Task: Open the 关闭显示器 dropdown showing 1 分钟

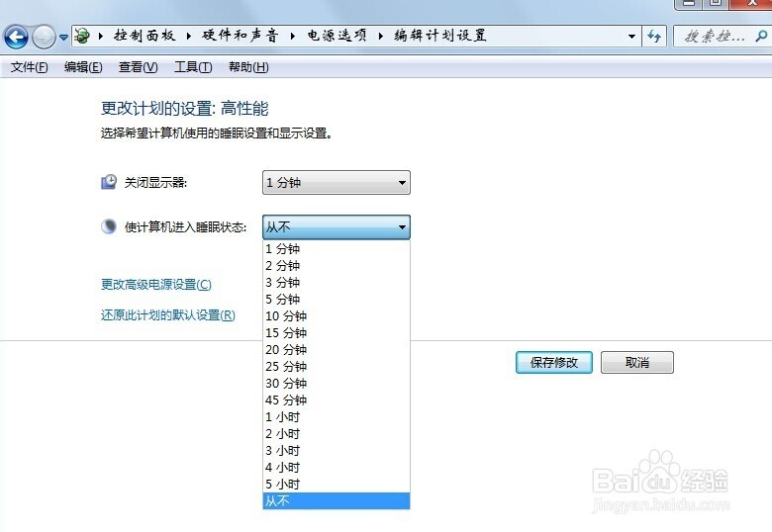Action: pyautogui.click(x=337, y=182)
